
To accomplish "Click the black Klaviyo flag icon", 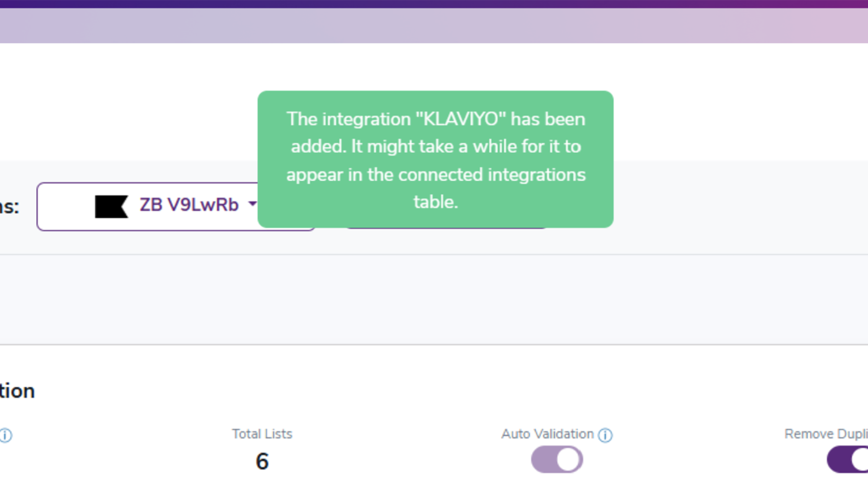I will pyautogui.click(x=111, y=206).
